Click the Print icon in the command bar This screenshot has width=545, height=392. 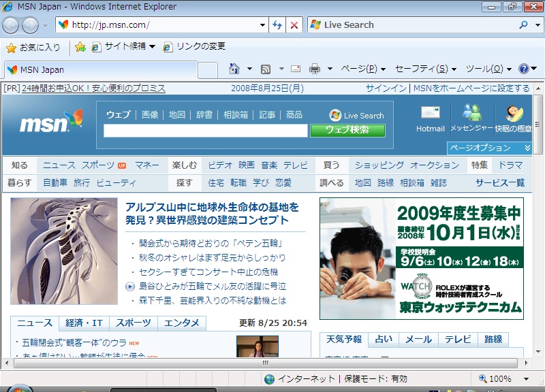[x=315, y=69]
